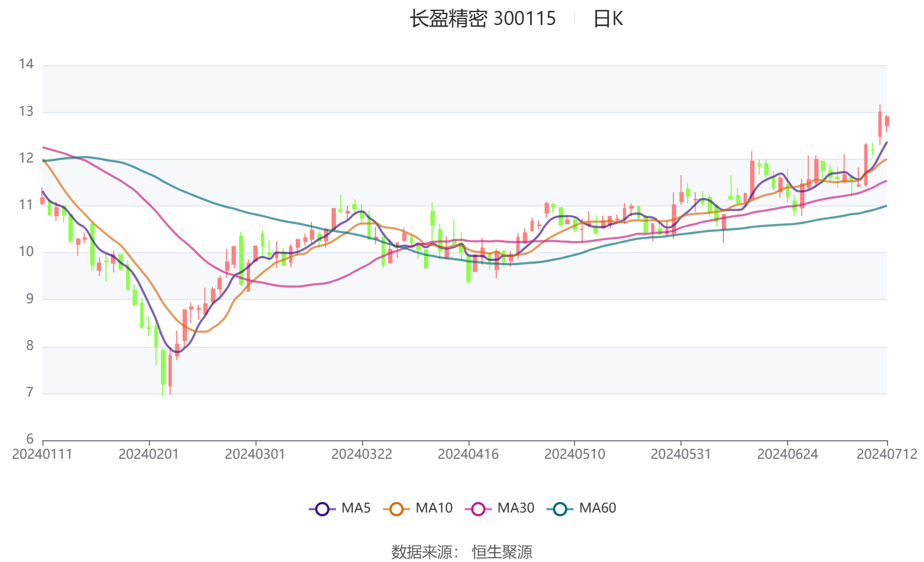Image resolution: width=924 pixels, height=562 pixels.
Task: Select the purple MA5 legend circle icon
Action: point(322,508)
